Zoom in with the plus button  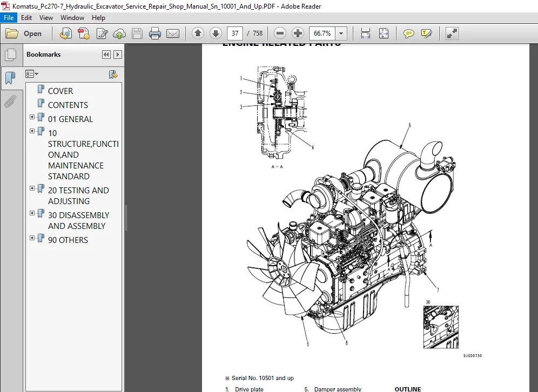[x=298, y=33]
